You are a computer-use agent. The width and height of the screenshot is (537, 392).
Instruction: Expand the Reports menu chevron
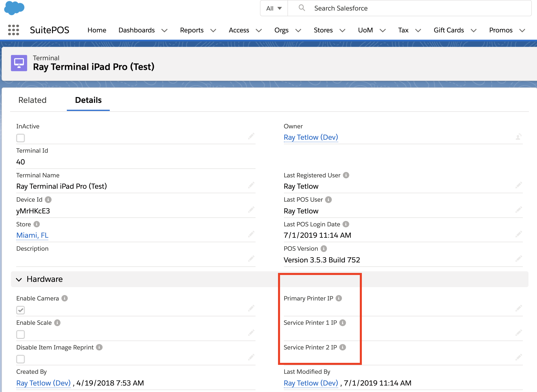click(x=213, y=30)
